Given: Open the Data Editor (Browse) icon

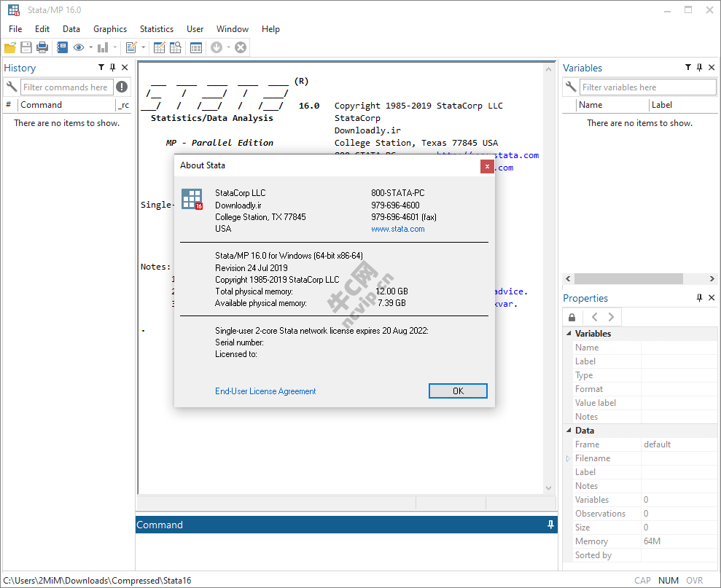Looking at the screenshot, I should coord(175,47).
